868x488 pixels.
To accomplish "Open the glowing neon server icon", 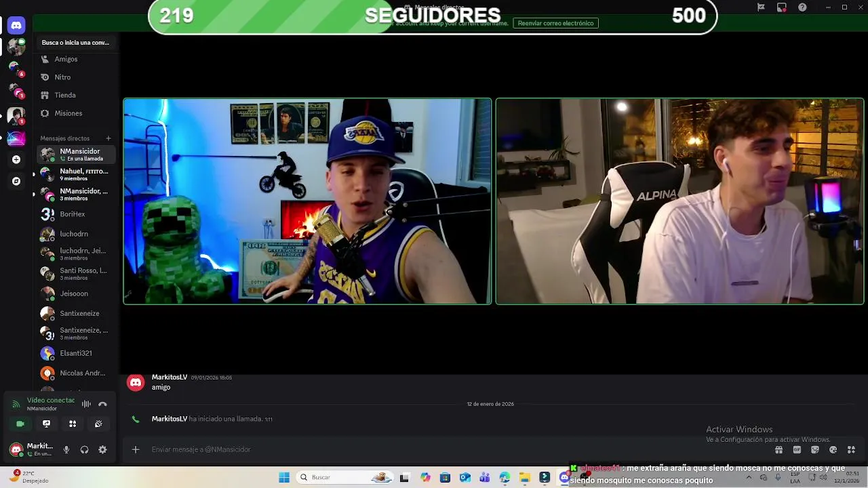I will point(16,138).
